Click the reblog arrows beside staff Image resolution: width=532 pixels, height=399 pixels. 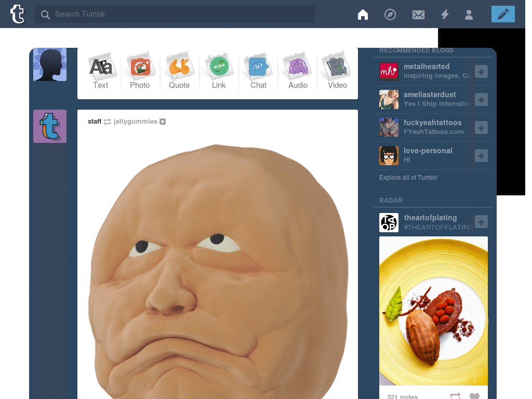(107, 122)
